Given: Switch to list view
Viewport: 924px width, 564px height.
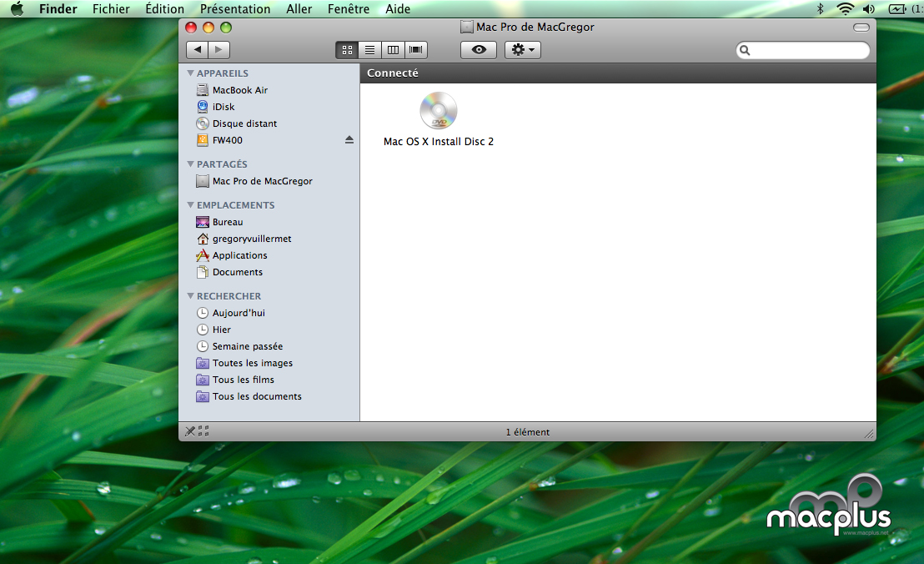Looking at the screenshot, I should coord(369,50).
